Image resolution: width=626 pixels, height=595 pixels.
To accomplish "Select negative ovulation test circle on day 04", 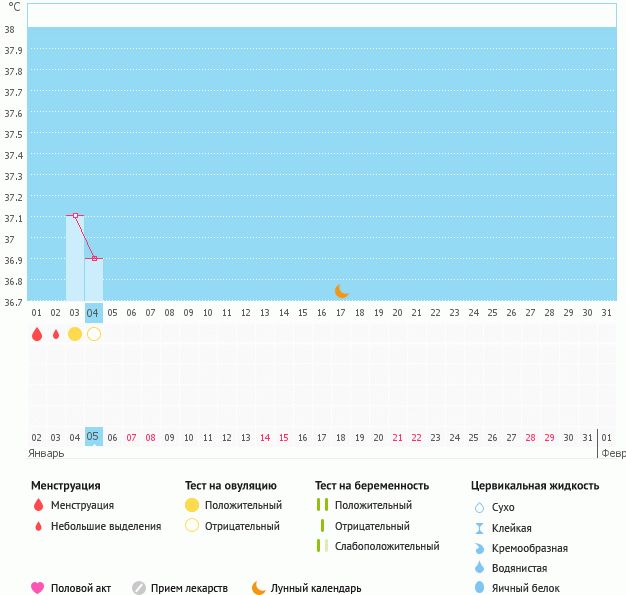I will (94, 334).
